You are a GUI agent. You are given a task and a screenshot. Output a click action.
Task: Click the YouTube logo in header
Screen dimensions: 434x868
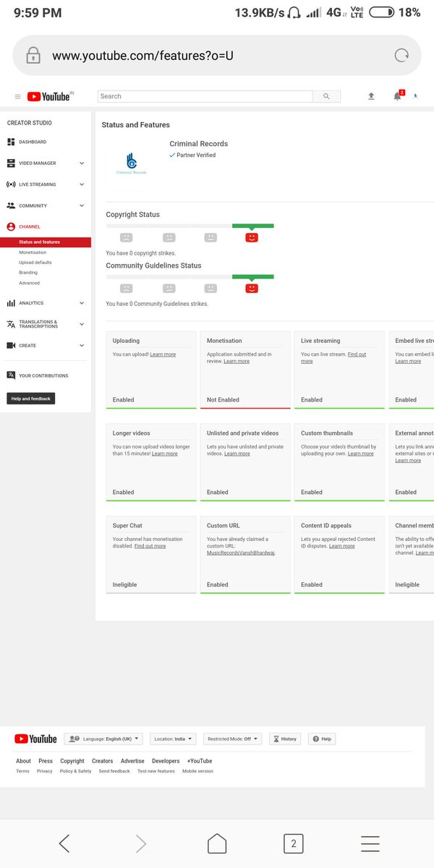pos(48,96)
